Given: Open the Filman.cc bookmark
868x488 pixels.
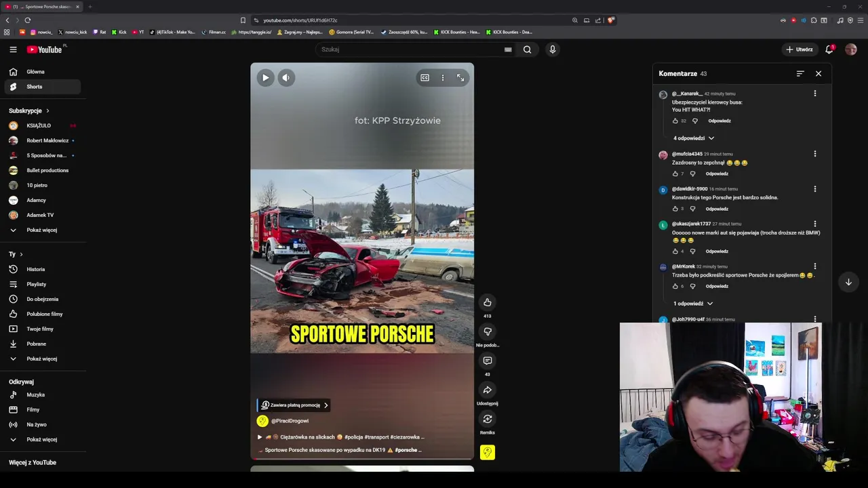Looking at the screenshot, I should (x=214, y=32).
